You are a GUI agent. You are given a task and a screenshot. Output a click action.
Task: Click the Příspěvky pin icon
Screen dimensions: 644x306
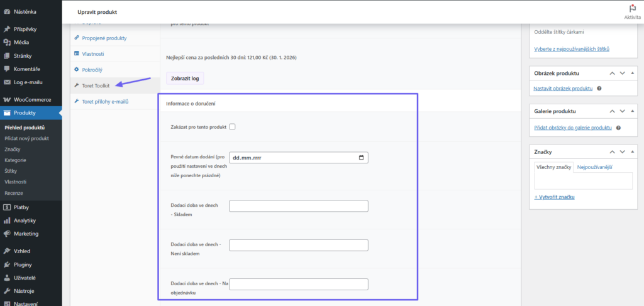click(x=6, y=29)
